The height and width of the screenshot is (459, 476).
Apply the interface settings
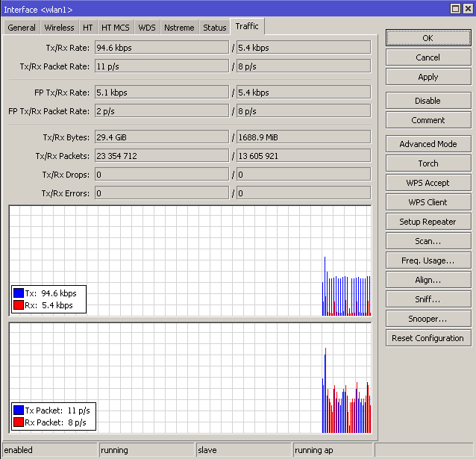(428, 77)
